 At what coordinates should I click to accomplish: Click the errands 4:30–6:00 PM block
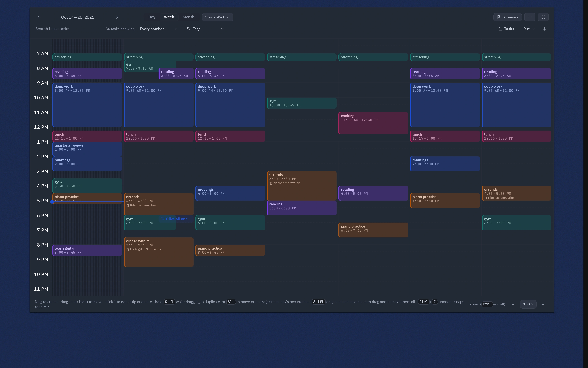158,204
